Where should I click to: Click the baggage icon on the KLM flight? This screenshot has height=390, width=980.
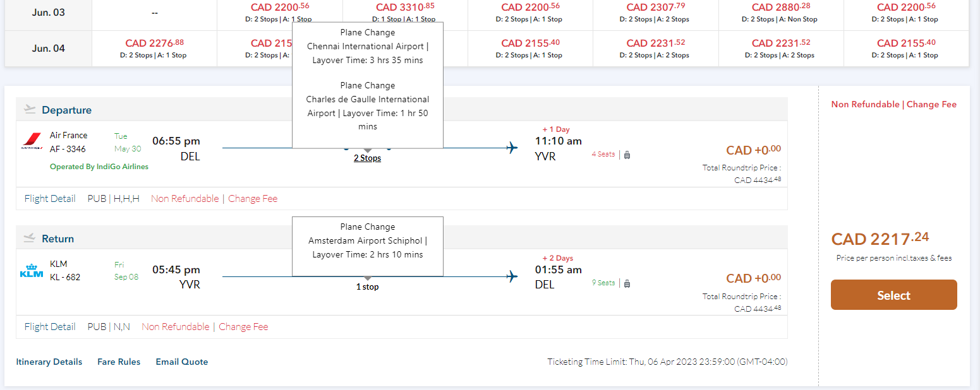coord(627,283)
